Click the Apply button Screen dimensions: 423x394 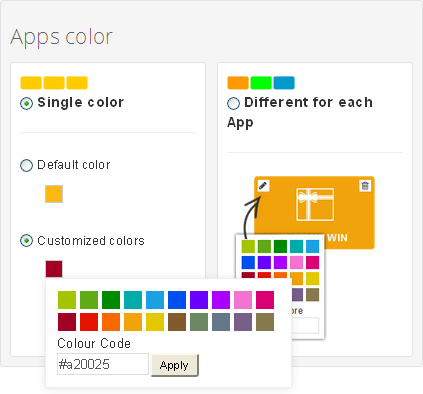coord(175,365)
